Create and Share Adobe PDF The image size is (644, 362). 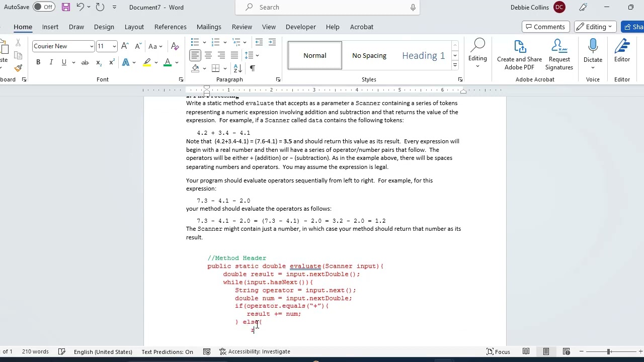[519, 54]
